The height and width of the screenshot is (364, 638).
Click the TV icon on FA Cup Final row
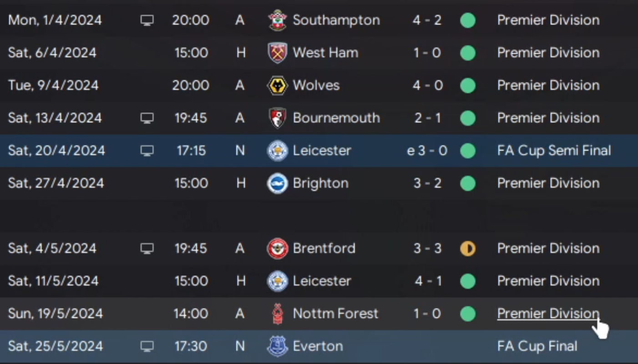(147, 346)
